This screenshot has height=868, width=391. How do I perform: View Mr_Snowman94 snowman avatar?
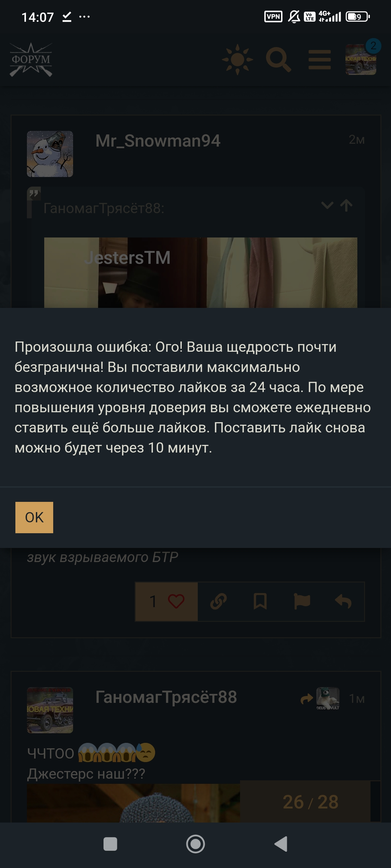pos(50,154)
